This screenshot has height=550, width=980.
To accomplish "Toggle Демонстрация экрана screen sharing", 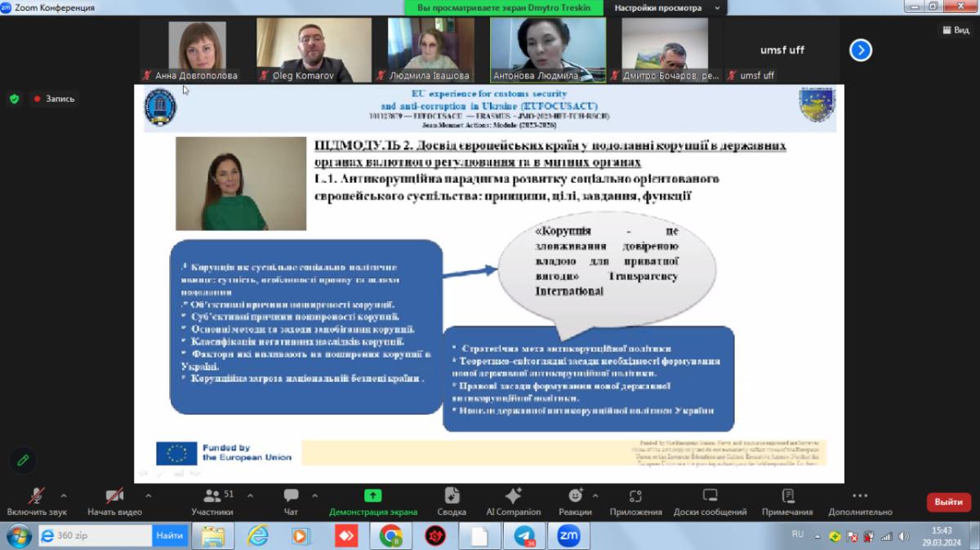I will click(372, 500).
